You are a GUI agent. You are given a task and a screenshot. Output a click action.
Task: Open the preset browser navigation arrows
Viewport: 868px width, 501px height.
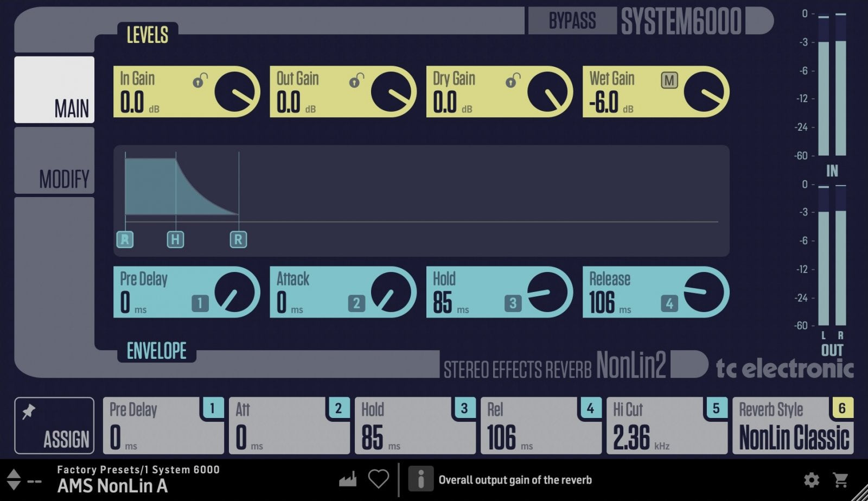click(x=13, y=480)
